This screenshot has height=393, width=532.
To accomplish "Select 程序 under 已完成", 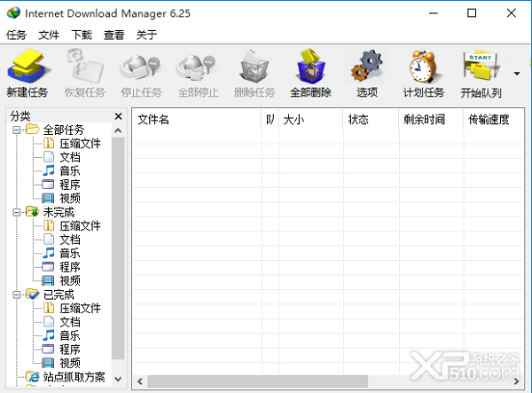I will [x=70, y=350].
